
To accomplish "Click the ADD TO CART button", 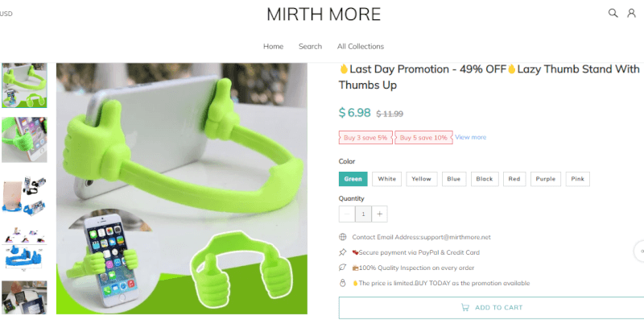I will click(491, 307).
